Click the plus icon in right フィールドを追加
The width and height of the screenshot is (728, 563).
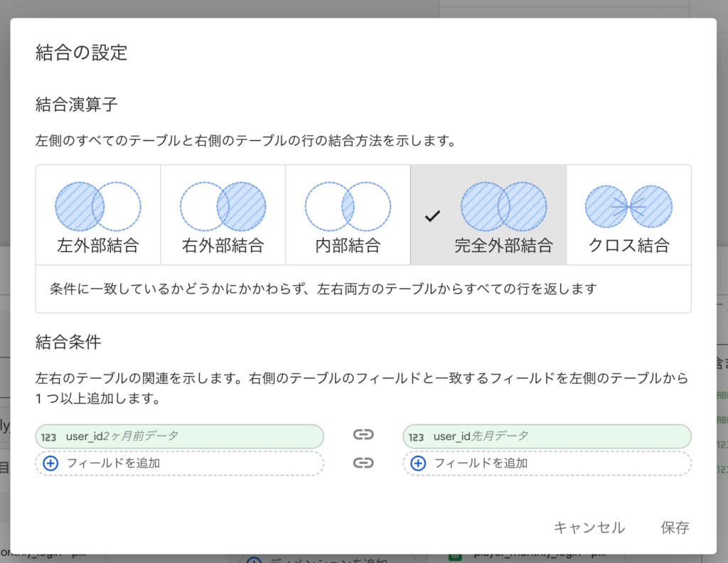click(418, 463)
